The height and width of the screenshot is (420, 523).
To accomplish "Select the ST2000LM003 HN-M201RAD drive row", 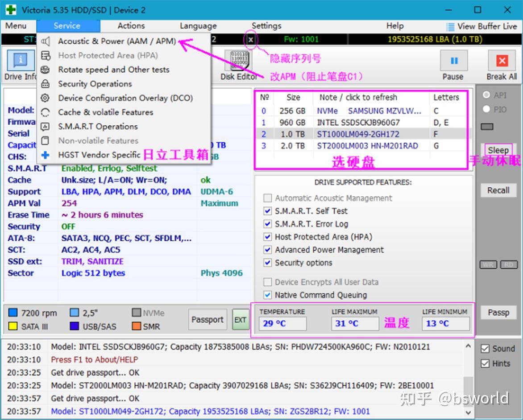I will [361, 146].
